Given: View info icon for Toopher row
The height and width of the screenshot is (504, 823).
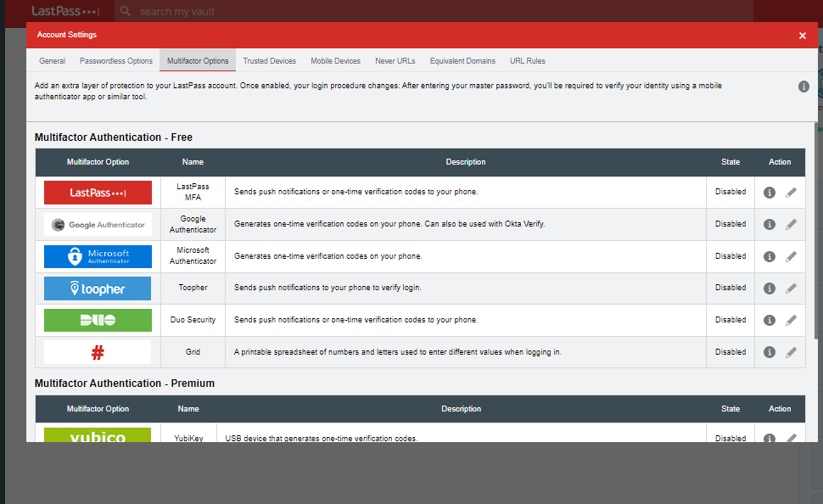Looking at the screenshot, I should (770, 288).
